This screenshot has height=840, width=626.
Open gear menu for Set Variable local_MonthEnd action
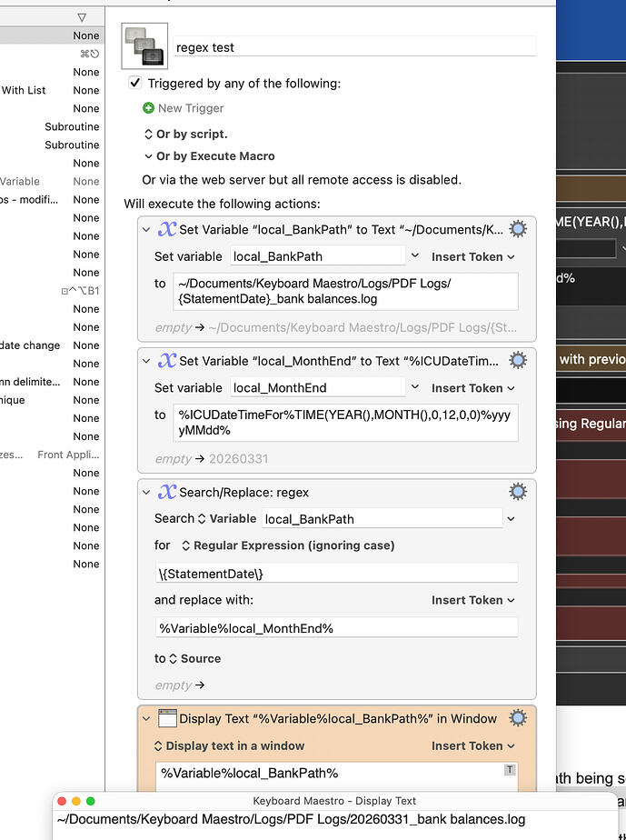click(x=517, y=361)
